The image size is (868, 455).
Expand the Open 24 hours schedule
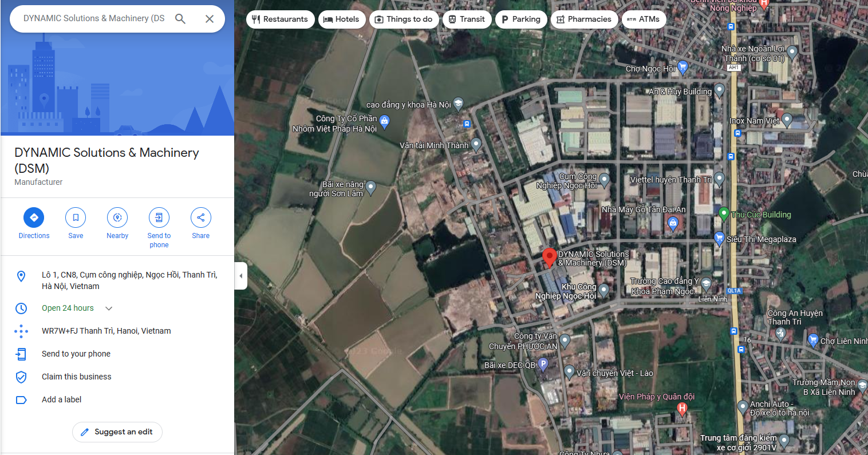point(109,308)
